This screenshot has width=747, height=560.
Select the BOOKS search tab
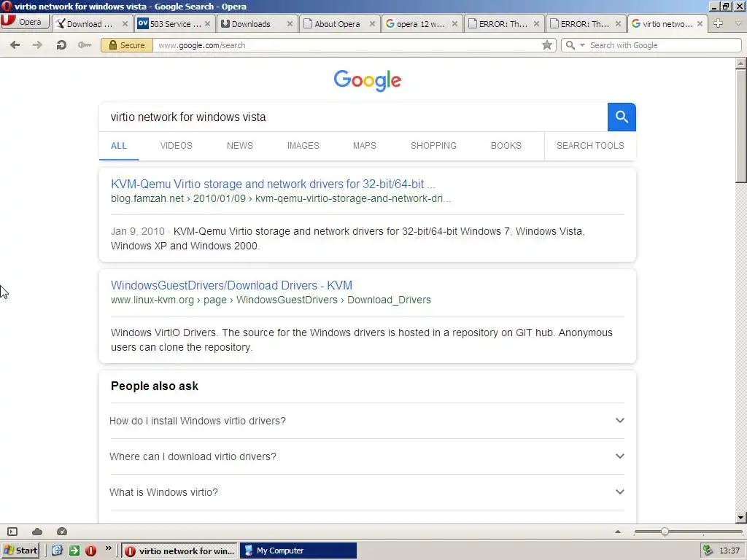point(506,146)
